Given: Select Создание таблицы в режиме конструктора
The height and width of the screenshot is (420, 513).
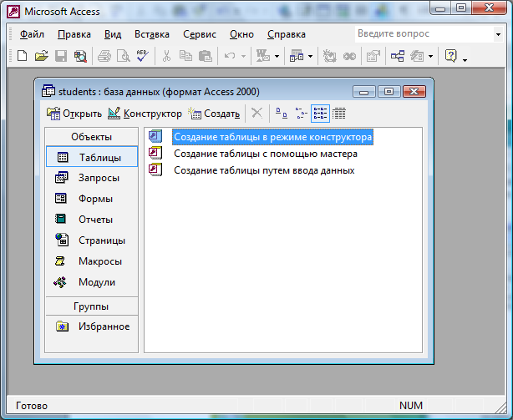Looking at the screenshot, I should pos(272,137).
